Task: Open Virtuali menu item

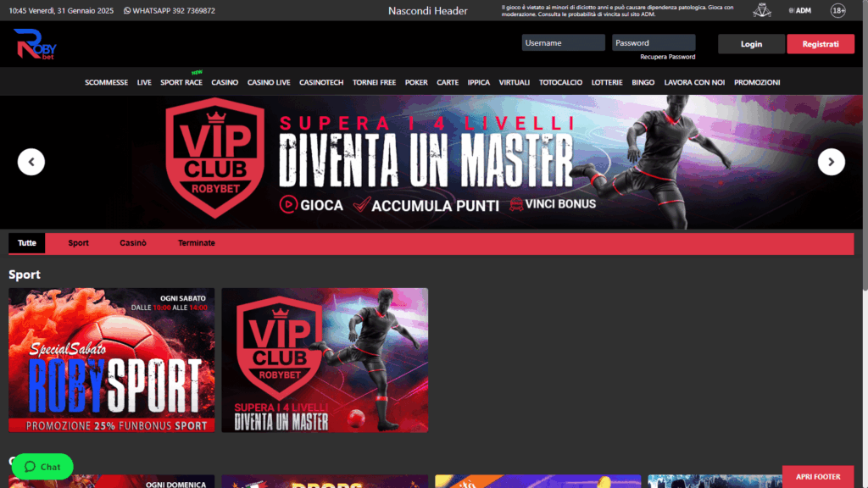Action: pos(515,82)
